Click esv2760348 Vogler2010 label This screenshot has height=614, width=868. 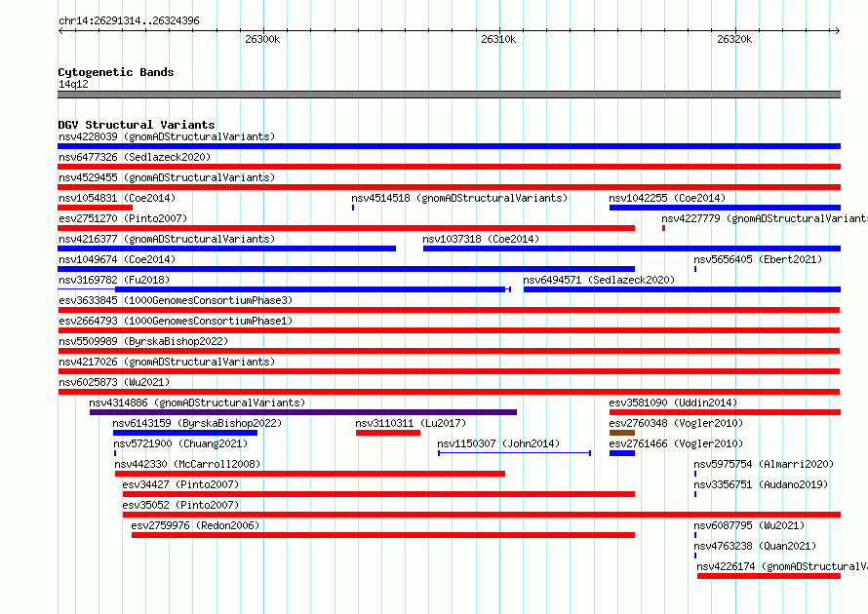pyautogui.click(x=676, y=423)
